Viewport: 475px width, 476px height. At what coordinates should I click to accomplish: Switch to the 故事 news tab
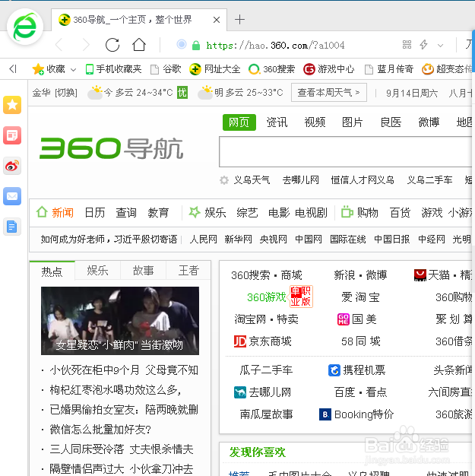[x=143, y=270]
